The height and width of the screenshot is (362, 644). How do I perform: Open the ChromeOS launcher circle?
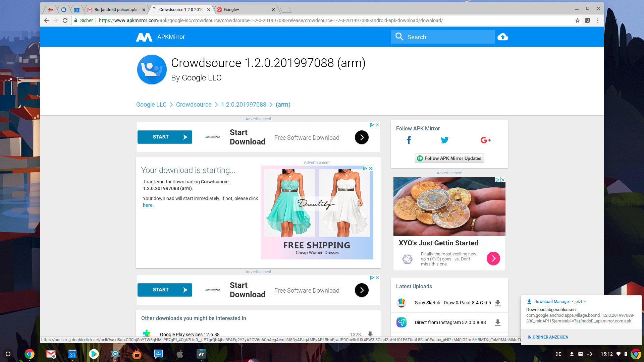[8, 354]
